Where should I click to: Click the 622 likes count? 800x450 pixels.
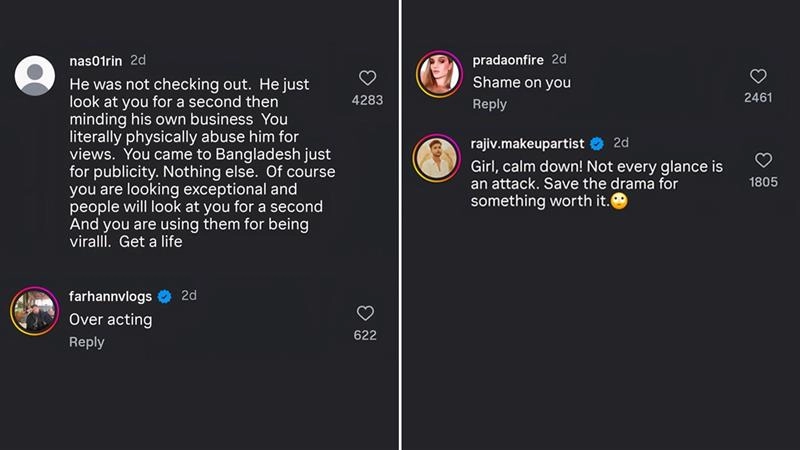[x=365, y=335]
